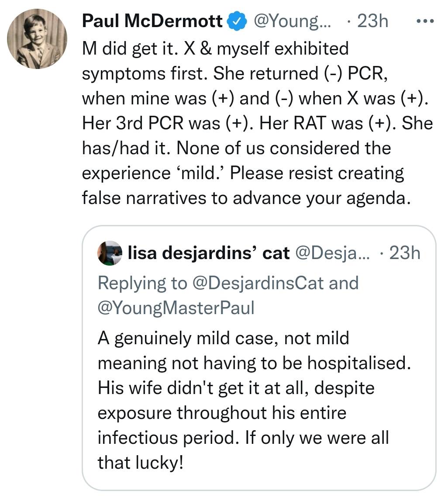Screen dimensions: 448x498
Task: Open the main tweet's 23h timestamp
Action: (372, 21)
